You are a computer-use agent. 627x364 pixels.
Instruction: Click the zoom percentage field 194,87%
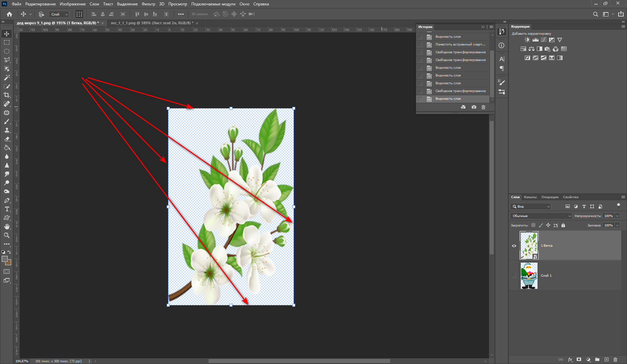22,361
